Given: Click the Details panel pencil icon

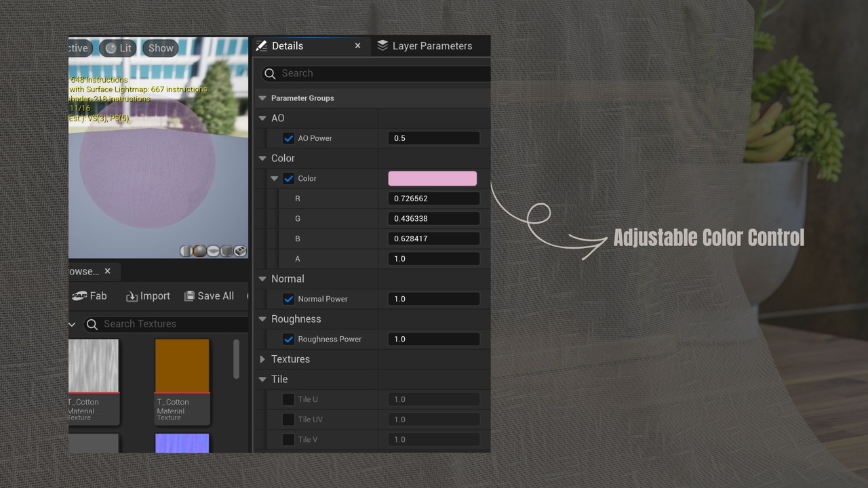Looking at the screenshot, I should pos(262,46).
